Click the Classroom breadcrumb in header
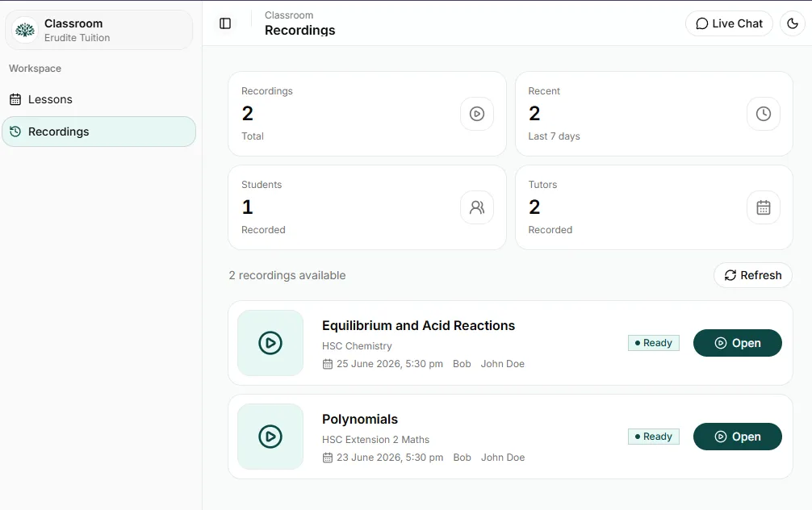This screenshot has width=812, height=510. tap(289, 15)
